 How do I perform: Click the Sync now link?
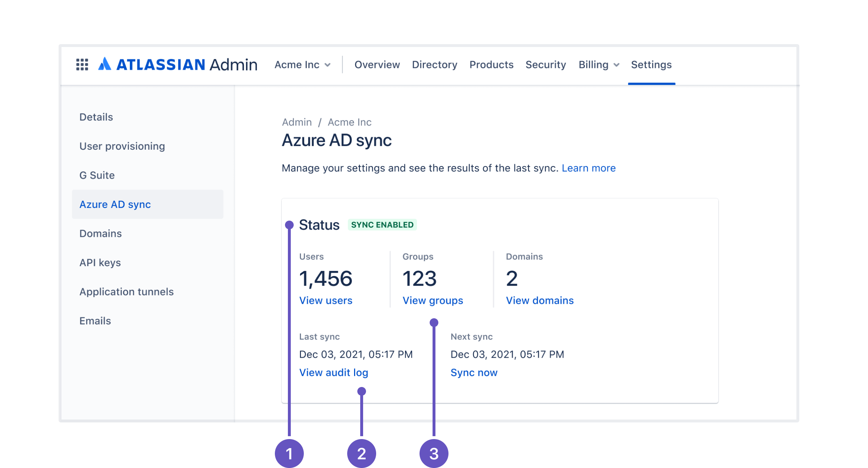tap(474, 373)
